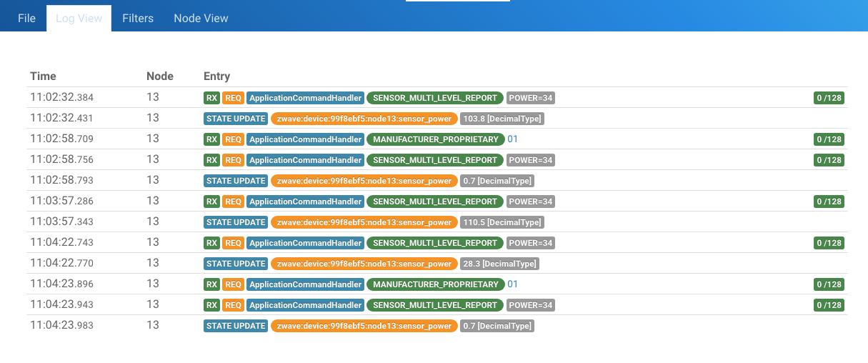Screen dimensions: 868x363
Task: Switch to the Log View tab
Action: [79, 18]
